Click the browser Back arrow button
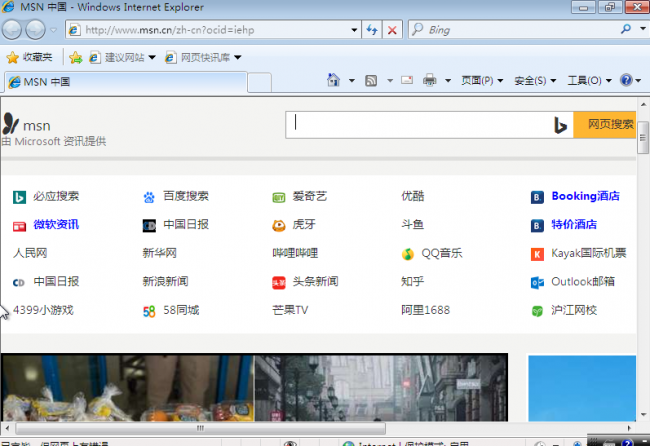 pos(12,30)
